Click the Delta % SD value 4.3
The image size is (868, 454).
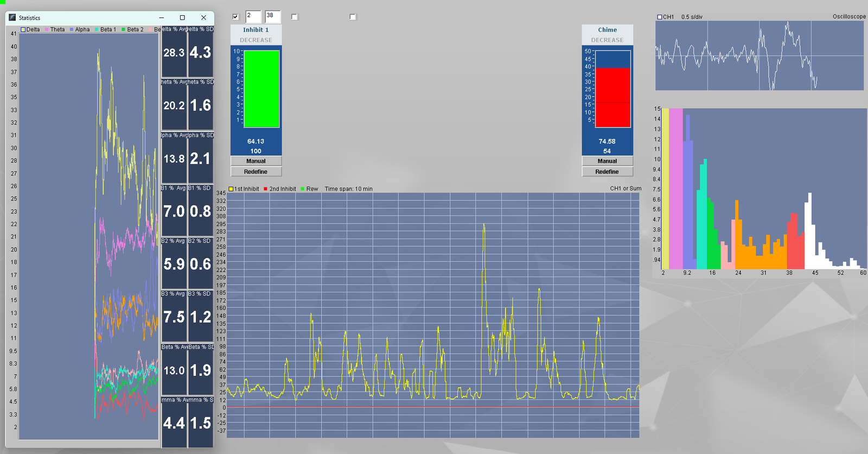click(x=200, y=53)
